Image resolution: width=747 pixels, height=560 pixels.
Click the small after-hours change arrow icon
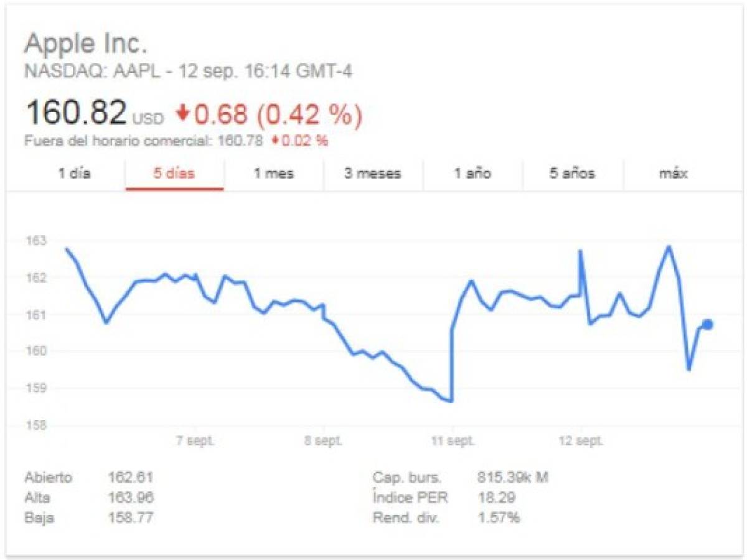tap(275, 141)
